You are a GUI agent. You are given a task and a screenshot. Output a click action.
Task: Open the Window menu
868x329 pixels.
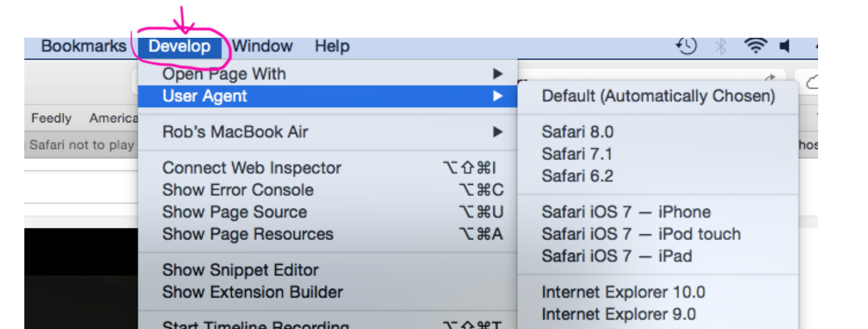[x=262, y=46]
